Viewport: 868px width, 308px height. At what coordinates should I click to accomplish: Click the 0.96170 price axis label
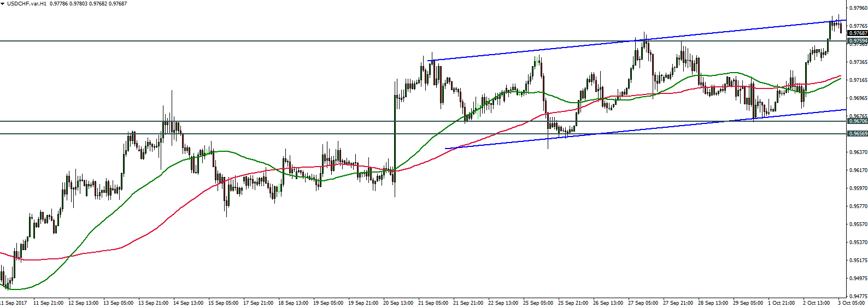pyautogui.click(x=859, y=170)
